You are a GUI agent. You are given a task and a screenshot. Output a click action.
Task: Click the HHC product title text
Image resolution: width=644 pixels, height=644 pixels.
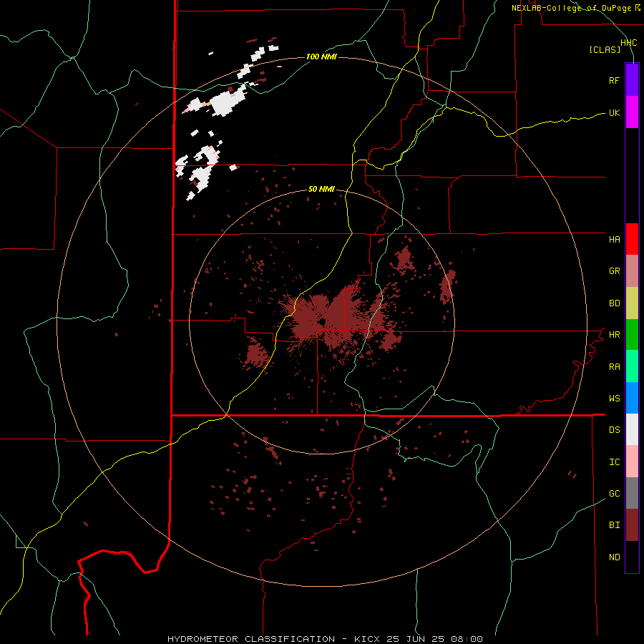(628, 43)
